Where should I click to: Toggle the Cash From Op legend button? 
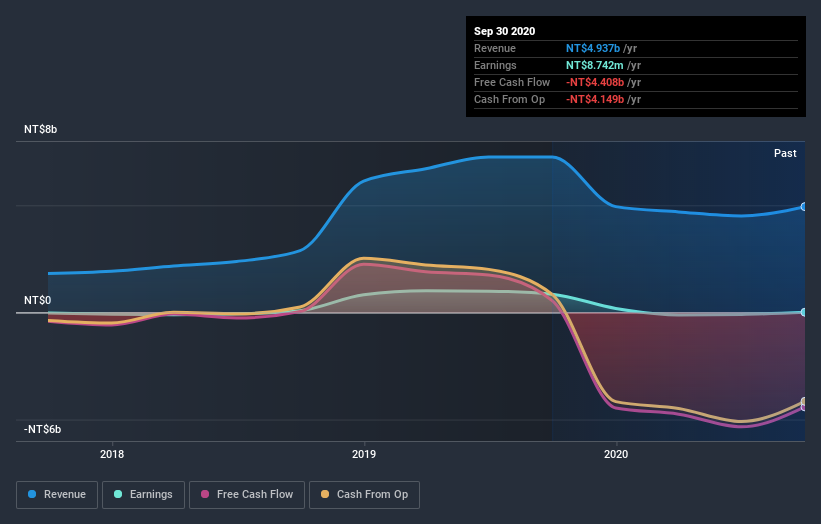364,495
